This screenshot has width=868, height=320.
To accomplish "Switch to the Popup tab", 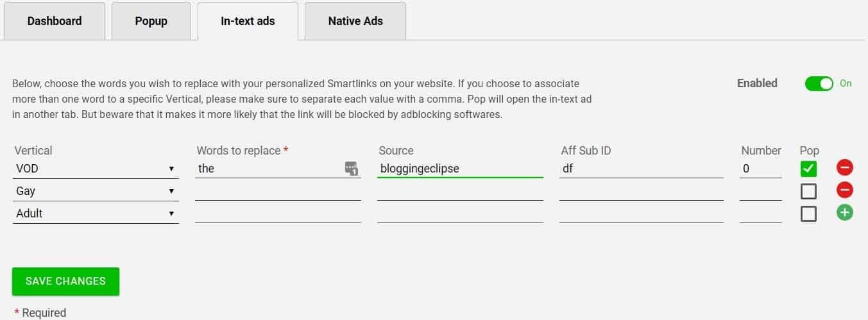I will click(x=151, y=21).
